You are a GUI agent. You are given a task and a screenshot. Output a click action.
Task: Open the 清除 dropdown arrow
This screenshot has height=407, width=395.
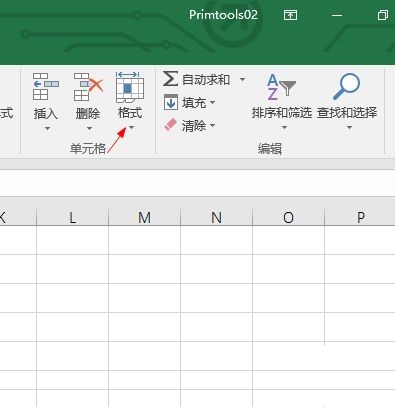point(213,125)
